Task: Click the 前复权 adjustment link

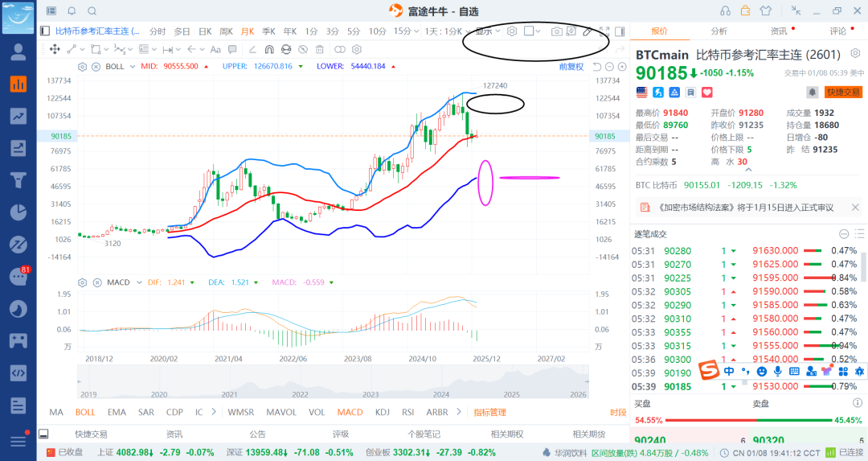Action: pos(571,67)
